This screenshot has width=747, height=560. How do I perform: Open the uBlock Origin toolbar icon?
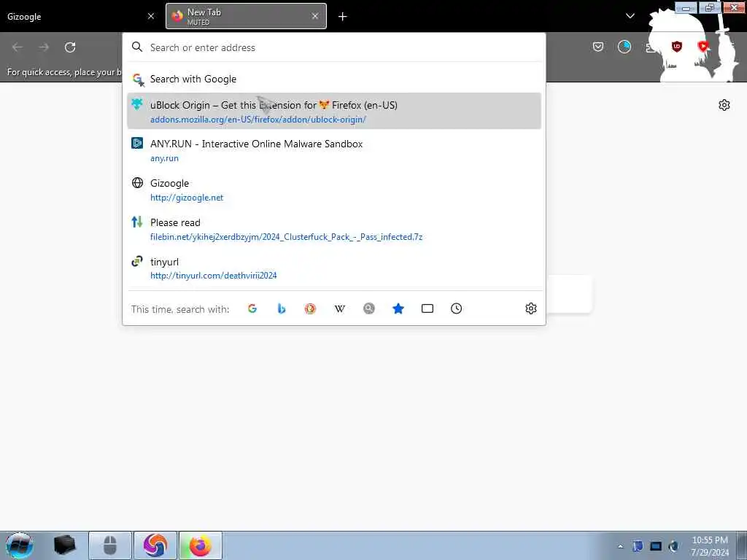(x=676, y=47)
